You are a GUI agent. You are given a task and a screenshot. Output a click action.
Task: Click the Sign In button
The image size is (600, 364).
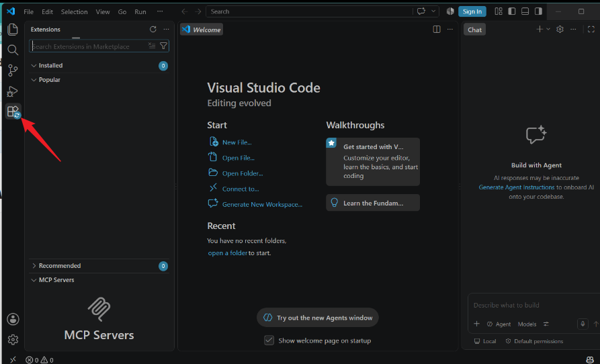point(472,11)
